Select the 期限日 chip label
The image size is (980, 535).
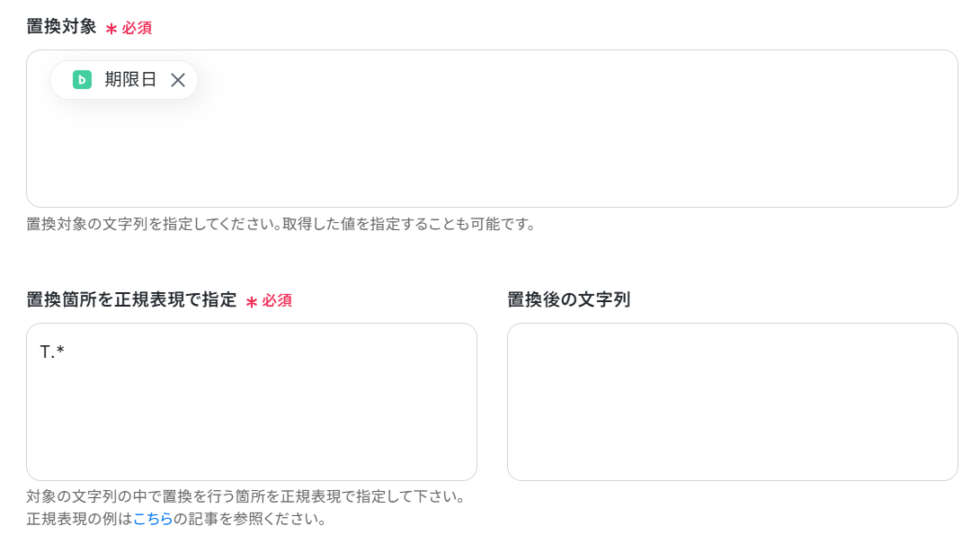pyautogui.click(x=130, y=79)
